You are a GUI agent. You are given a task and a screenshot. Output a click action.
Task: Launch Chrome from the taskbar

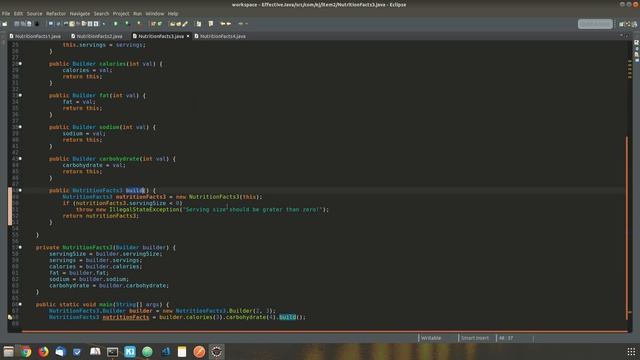click(26, 351)
